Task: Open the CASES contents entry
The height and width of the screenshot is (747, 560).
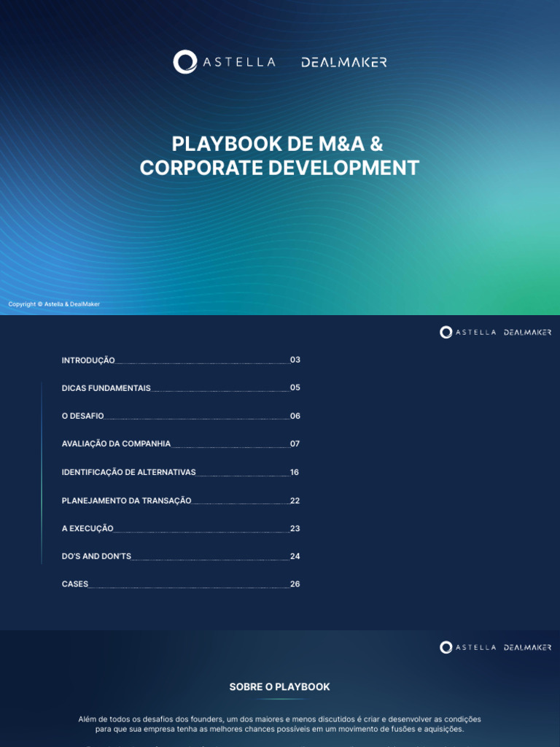Action: coord(181,584)
